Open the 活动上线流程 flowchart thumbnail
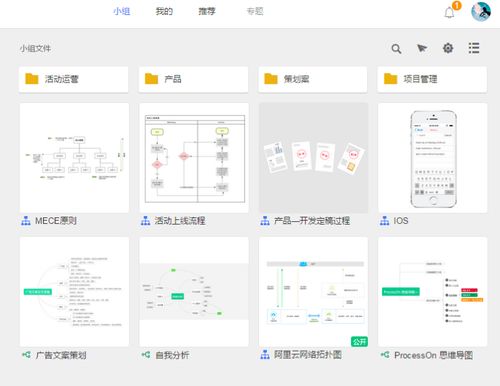 (194, 158)
